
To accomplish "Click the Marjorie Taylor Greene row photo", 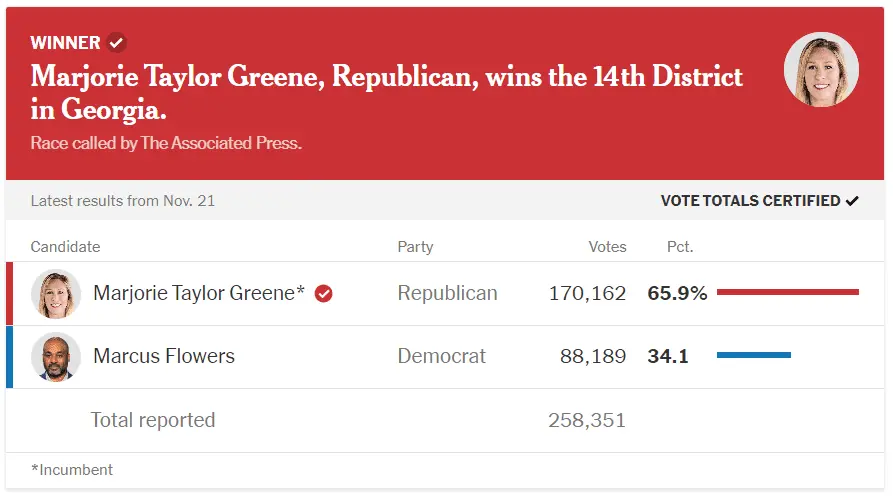I will (56, 294).
